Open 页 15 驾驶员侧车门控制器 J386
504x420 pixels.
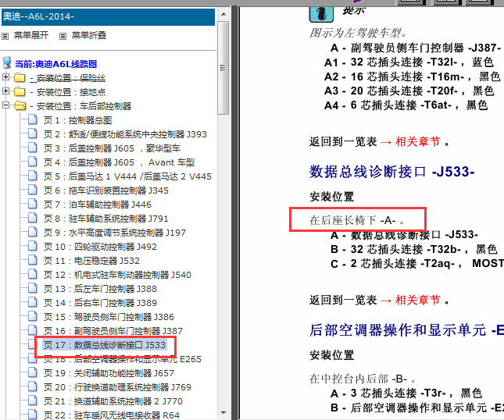109,317
